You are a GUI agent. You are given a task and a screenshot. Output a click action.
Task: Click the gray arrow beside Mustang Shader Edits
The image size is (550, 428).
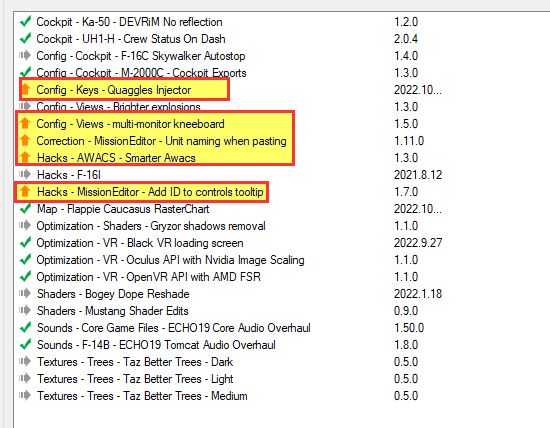pyautogui.click(x=25, y=310)
